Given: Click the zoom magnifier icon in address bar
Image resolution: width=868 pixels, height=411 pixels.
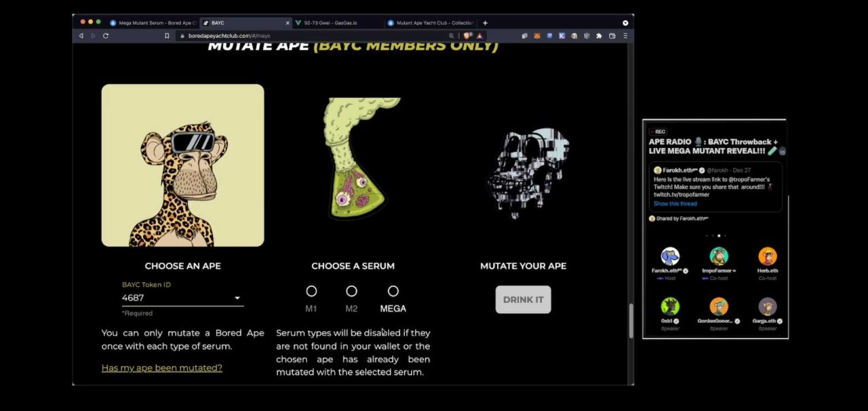Looking at the screenshot, I should coord(452,35).
